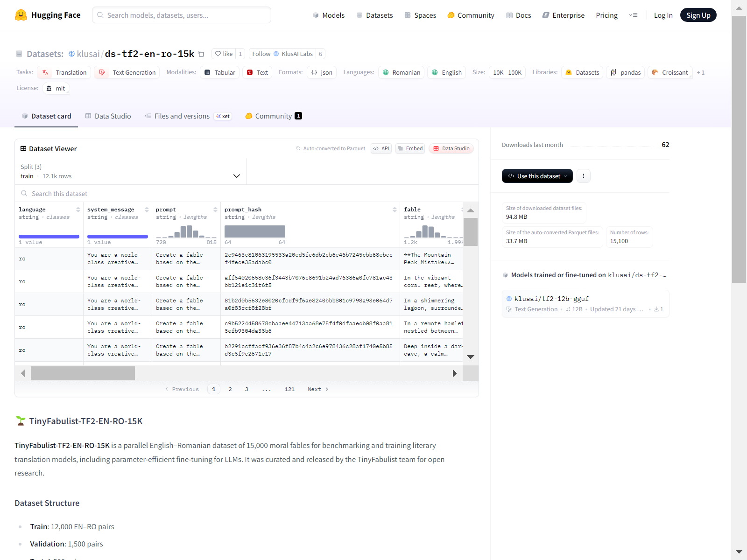Show the +1 more libraries

click(x=700, y=72)
